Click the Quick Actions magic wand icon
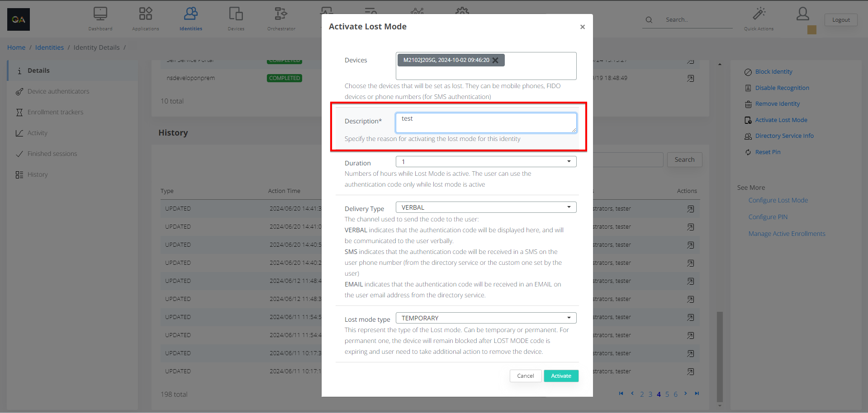The width and height of the screenshot is (868, 413). click(x=759, y=14)
